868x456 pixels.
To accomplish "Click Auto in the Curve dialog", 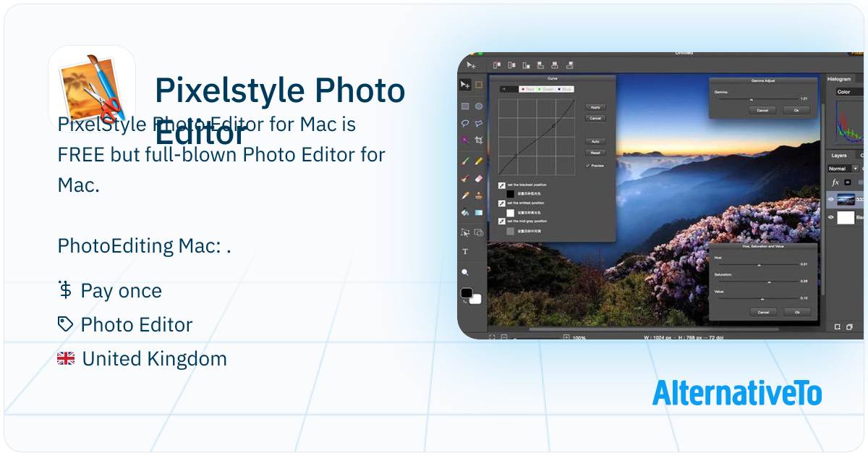I will (595, 142).
